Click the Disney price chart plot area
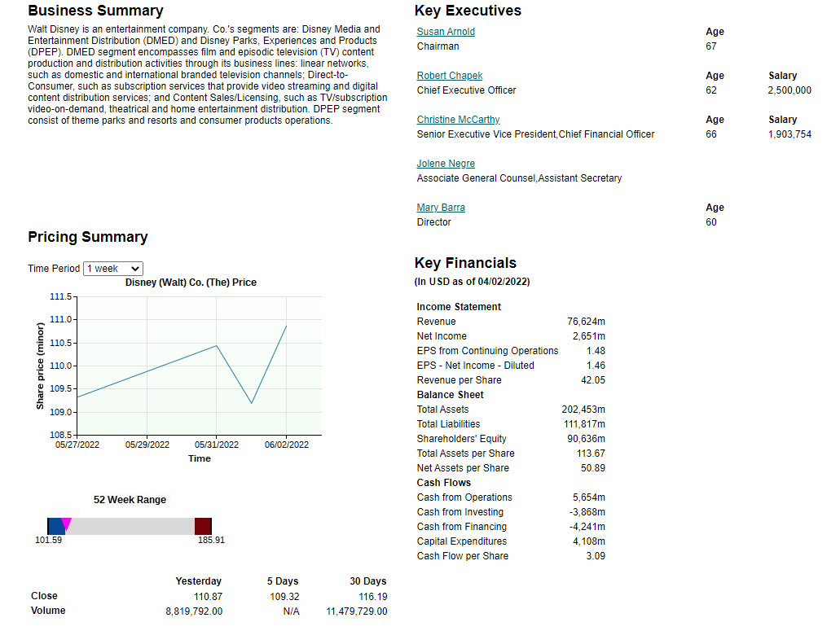The image size is (840, 631). click(x=200, y=366)
